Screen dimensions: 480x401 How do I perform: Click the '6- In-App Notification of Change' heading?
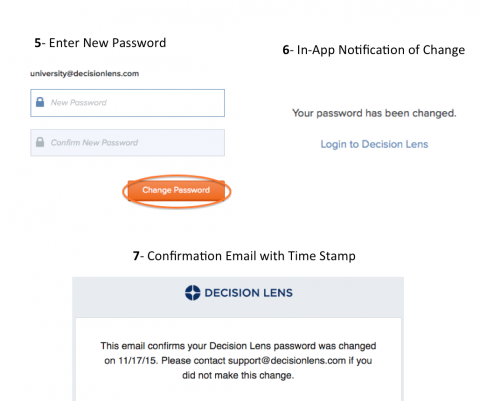(x=374, y=50)
